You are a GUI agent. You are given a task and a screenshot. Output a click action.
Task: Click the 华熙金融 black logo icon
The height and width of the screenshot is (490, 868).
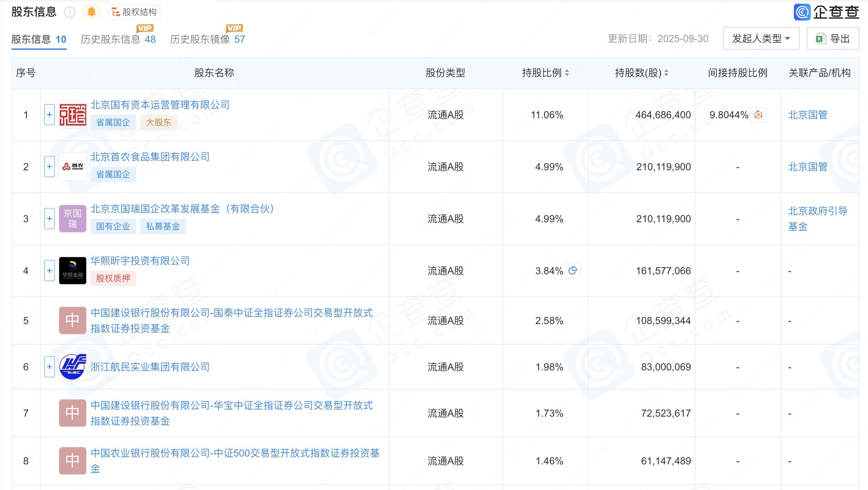73,271
